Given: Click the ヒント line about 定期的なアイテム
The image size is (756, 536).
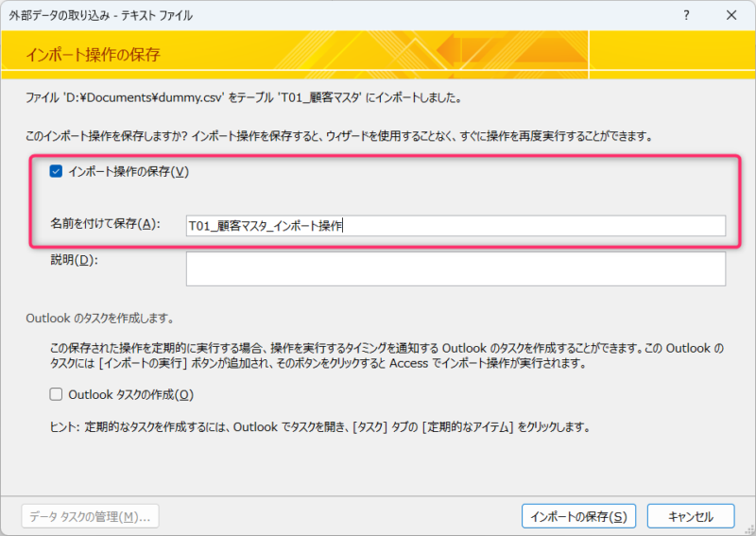Looking at the screenshot, I should click(320, 427).
